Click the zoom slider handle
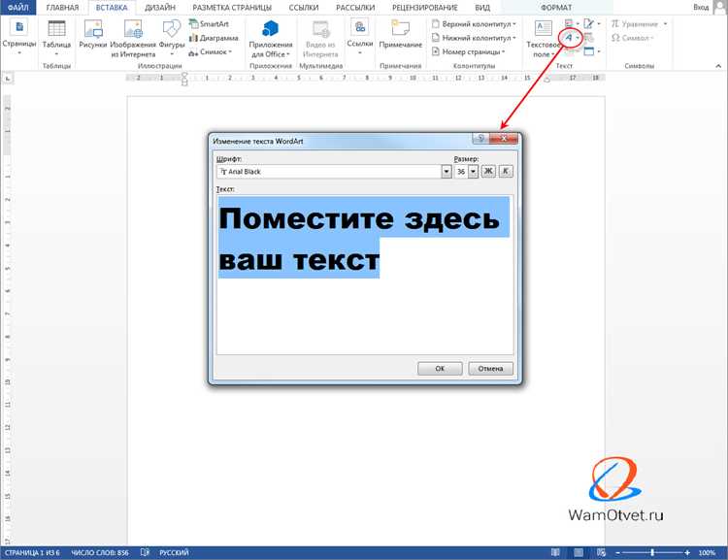728x560 pixels. pos(653,552)
